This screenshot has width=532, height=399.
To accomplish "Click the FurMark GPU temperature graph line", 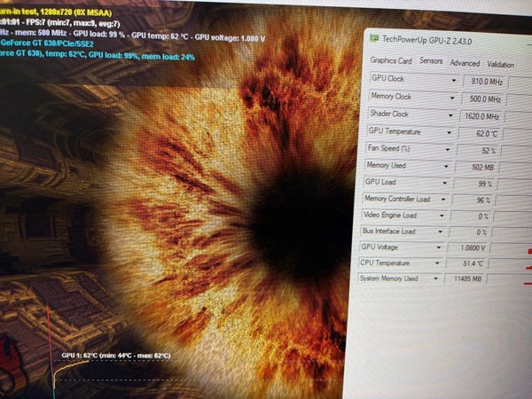I will pos(70,367).
